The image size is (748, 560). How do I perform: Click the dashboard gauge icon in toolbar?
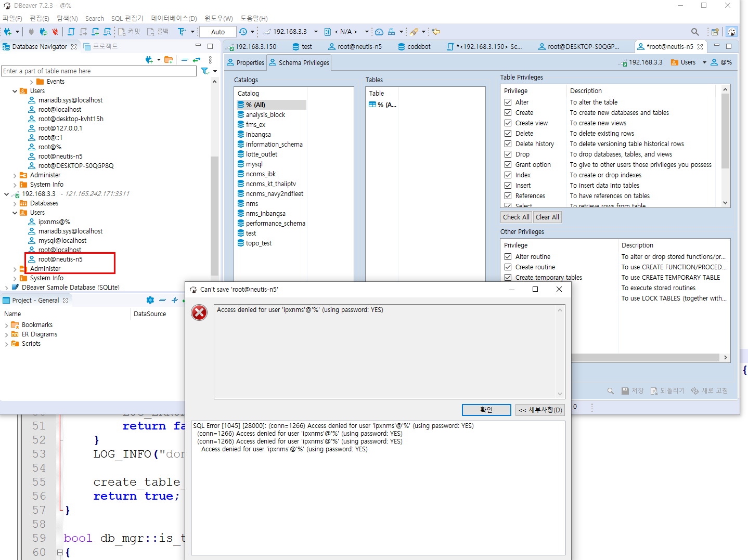coord(379,32)
